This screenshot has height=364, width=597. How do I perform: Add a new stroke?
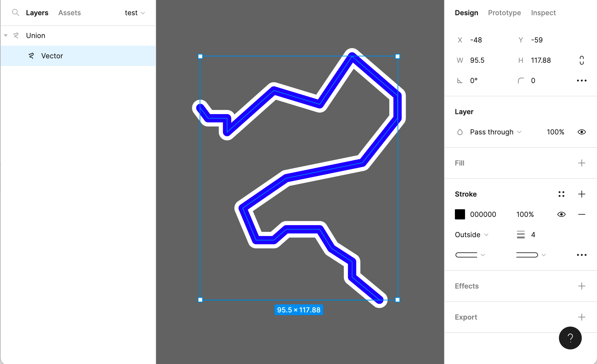tap(582, 194)
